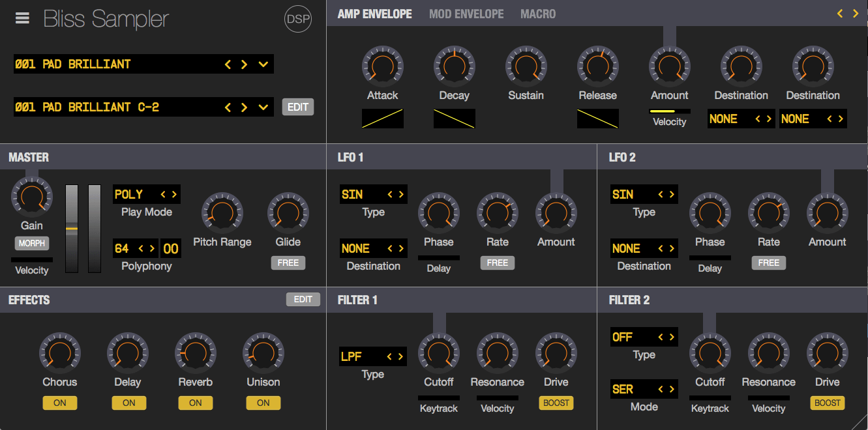
Task: Click the Polyphony 00 value box
Action: click(x=171, y=248)
